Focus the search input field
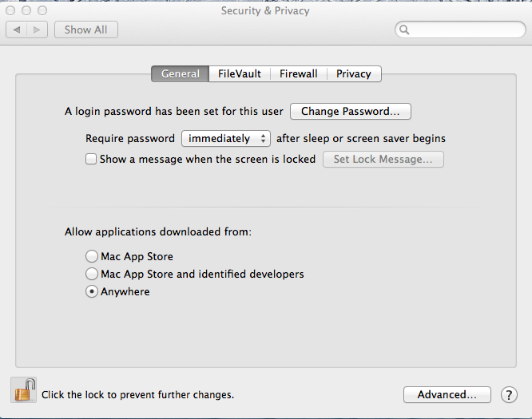The height and width of the screenshot is (419, 532). pyautogui.click(x=460, y=30)
